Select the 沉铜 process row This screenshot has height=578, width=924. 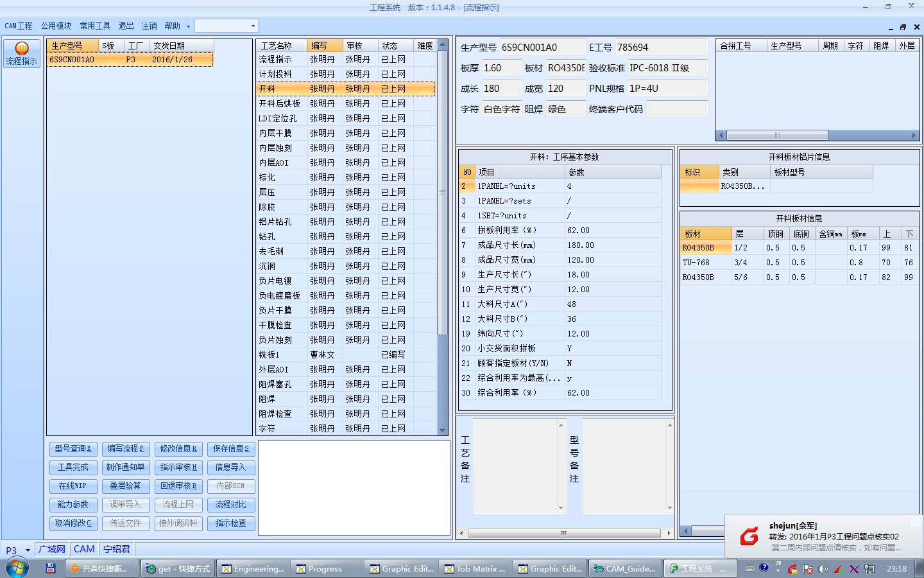point(346,266)
